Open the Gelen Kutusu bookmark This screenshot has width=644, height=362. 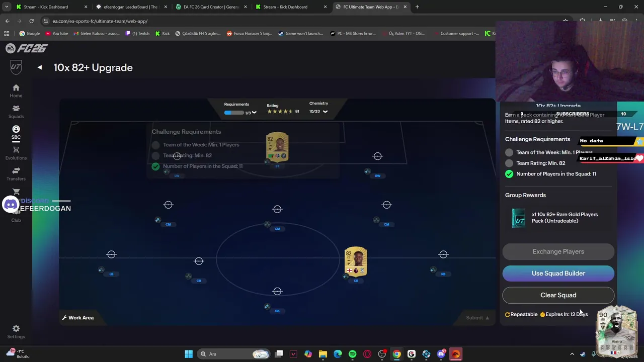(96, 34)
